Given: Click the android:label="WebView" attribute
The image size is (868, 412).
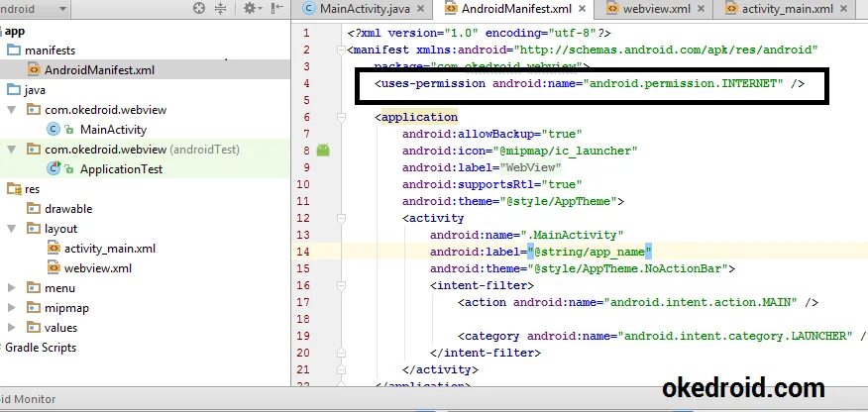Looking at the screenshot, I should 482,167.
